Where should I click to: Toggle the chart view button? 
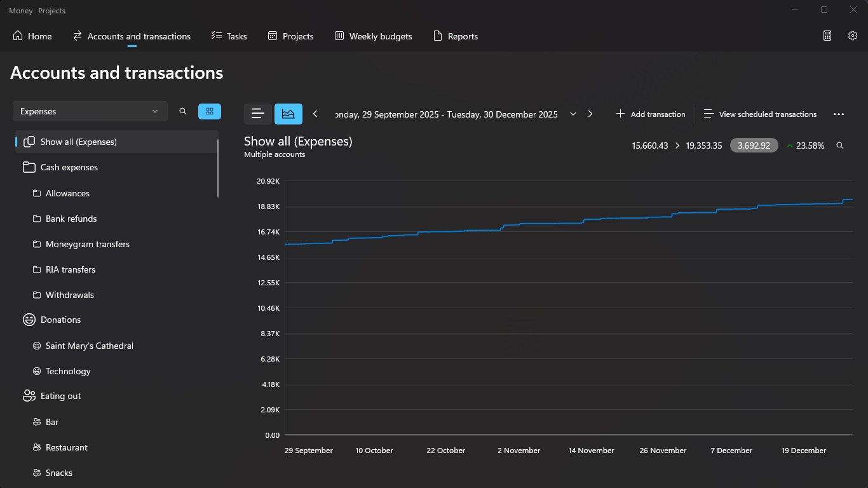tap(288, 114)
